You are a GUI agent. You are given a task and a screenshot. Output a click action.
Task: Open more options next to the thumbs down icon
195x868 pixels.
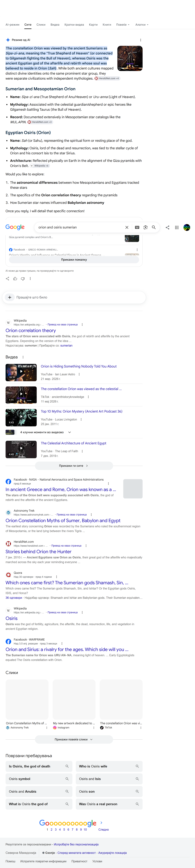click(x=30, y=279)
